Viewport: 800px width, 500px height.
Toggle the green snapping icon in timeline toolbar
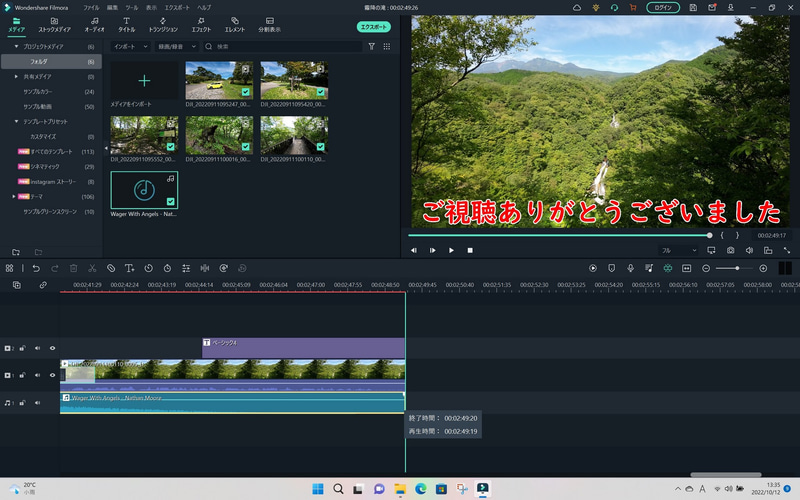[668, 268]
